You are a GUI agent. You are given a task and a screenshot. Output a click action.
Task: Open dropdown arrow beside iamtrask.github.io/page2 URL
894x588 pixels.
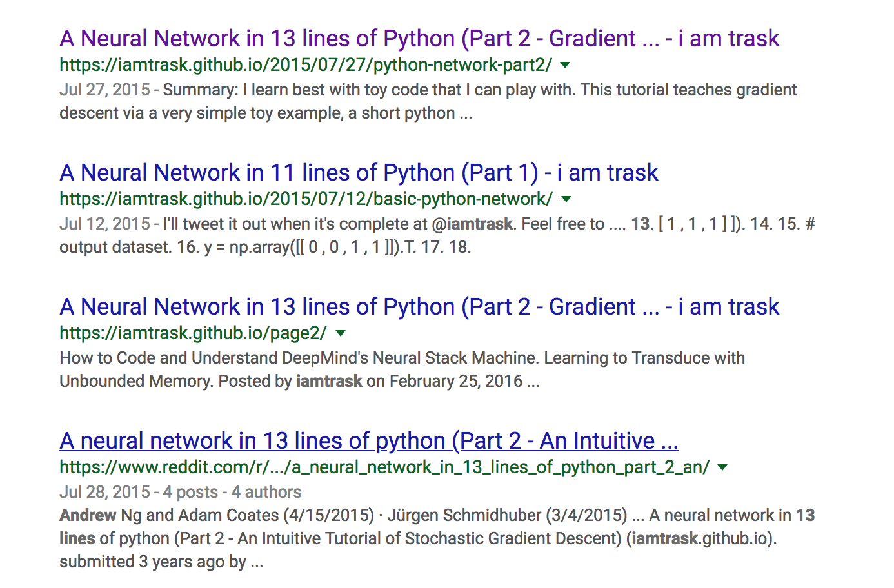pos(341,333)
